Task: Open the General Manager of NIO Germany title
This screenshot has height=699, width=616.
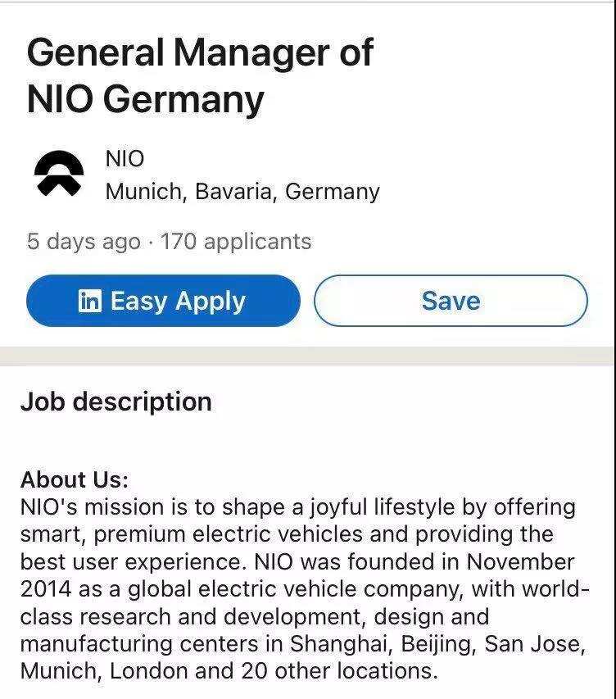Action: click(199, 76)
